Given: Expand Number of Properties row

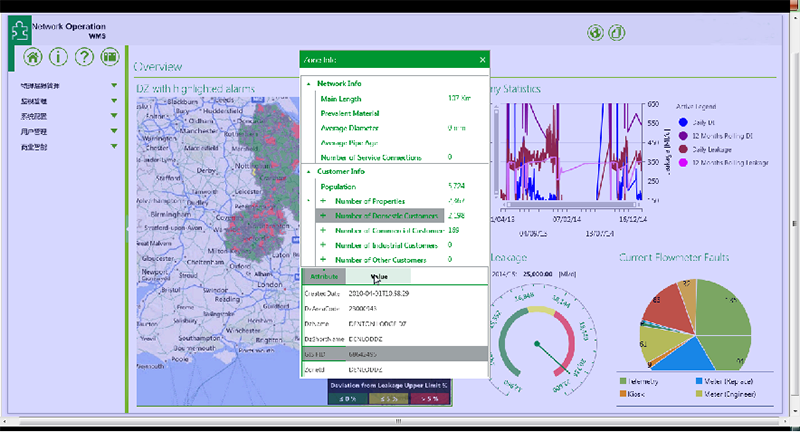Looking at the screenshot, I should [323, 201].
